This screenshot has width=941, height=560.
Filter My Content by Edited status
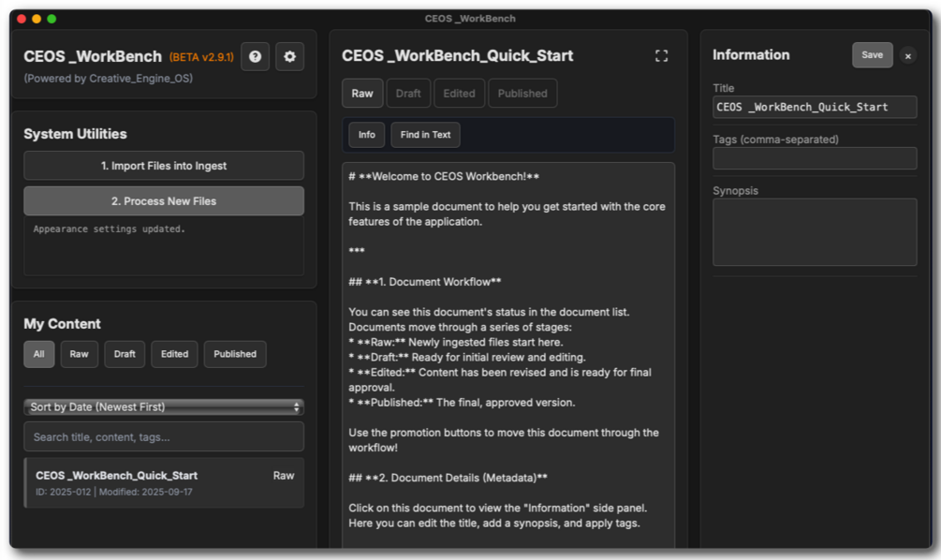[x=174, y=354]
